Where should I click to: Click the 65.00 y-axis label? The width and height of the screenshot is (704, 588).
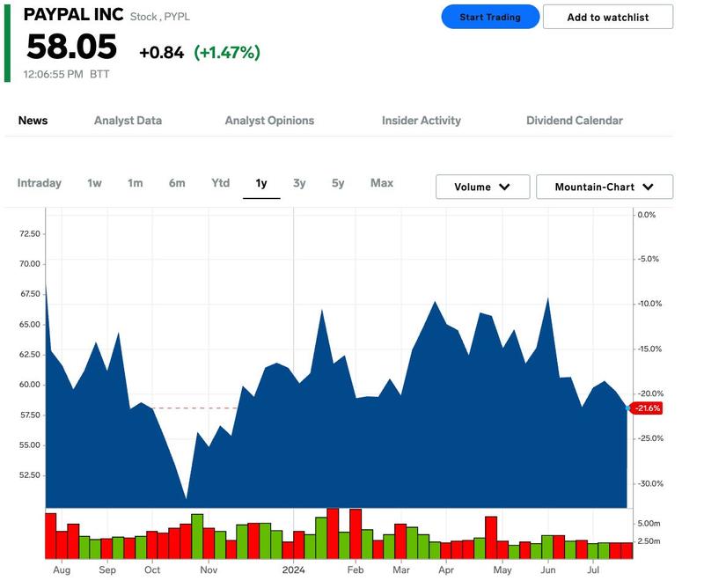[30, 324]
